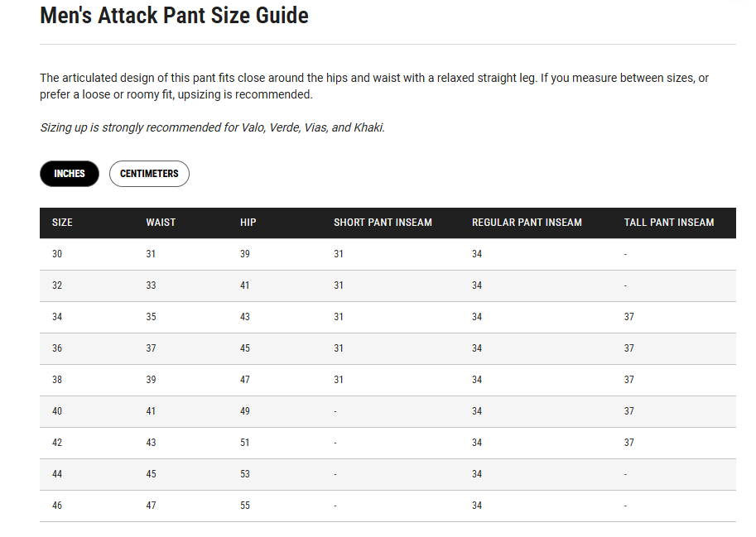Click the SHORT PANT INSEAM header
756x537 pixels.
[x=383, y=223]
